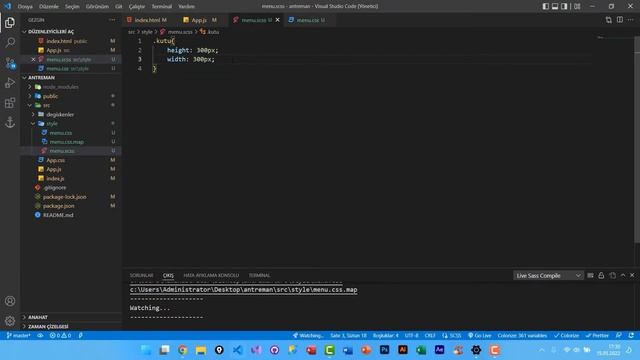Open the Explorer view in activity bar
640x360 pixels.
point(10,23)
